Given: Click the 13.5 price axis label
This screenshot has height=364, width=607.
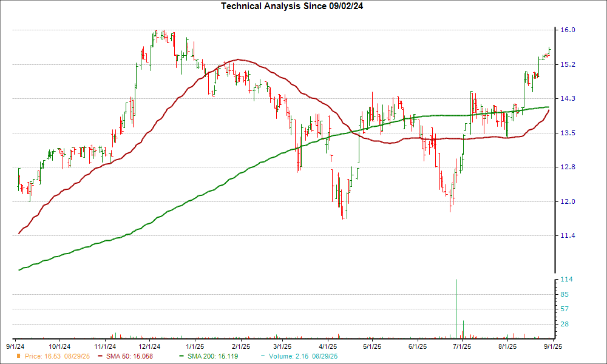Looking at the screenshot, I should coord(568,133).
